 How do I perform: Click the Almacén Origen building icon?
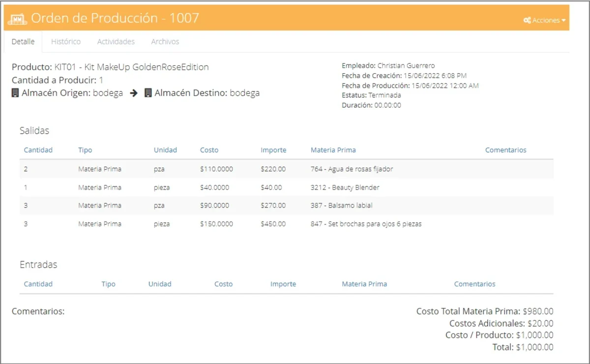pos(16,93)
